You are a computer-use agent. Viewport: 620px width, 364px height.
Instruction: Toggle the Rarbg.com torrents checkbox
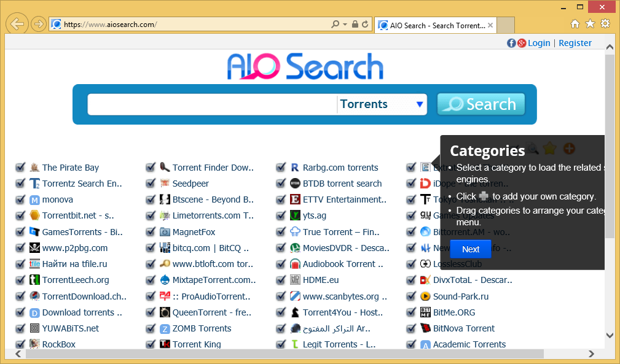pos(281,167)
